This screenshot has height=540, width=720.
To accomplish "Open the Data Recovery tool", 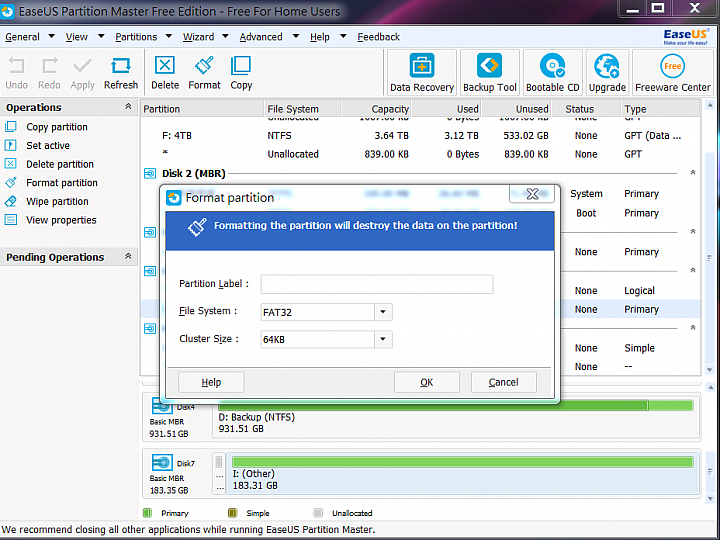I will 422,73.
